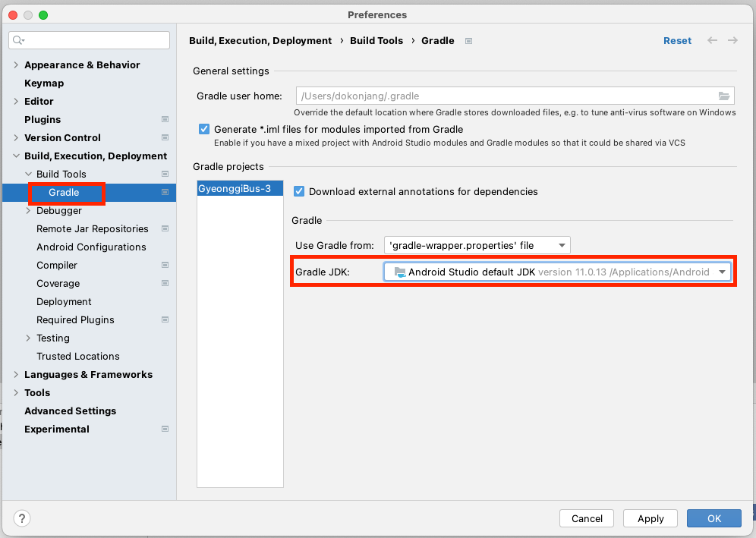Go forward using the right arrow icon
Screen dimensions: 756x538
coord(732,40)
